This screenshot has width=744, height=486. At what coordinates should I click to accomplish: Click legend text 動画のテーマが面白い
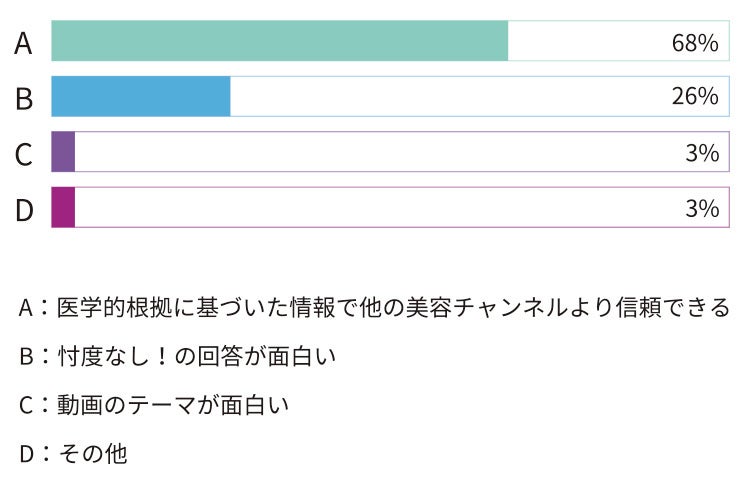(173, 405)
